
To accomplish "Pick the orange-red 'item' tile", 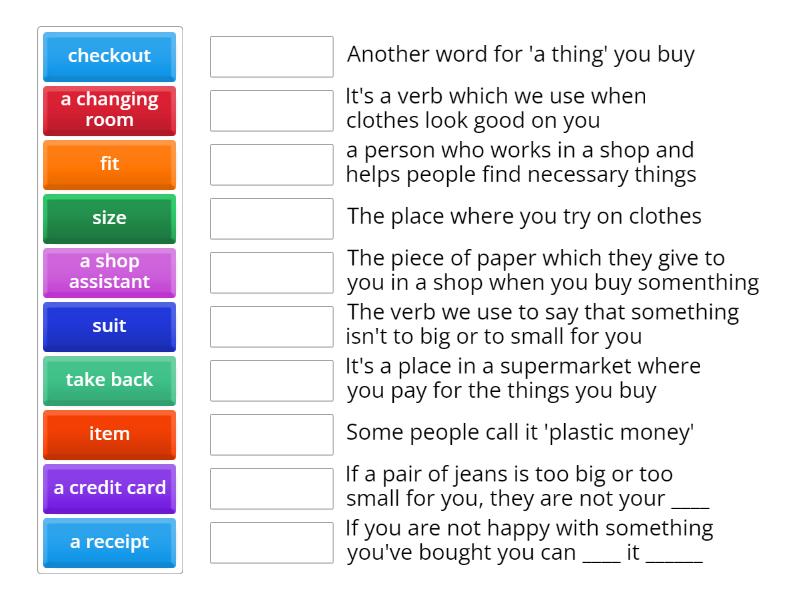I will [109, 434].
